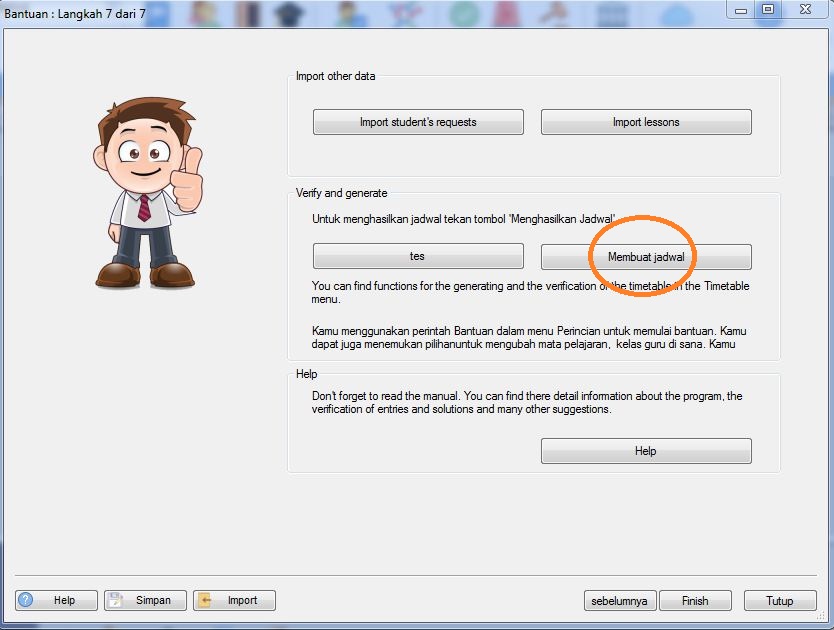Open the manual via large Help button
The height and width of the screenshot is (630, 834).
(x=646, y=451)
